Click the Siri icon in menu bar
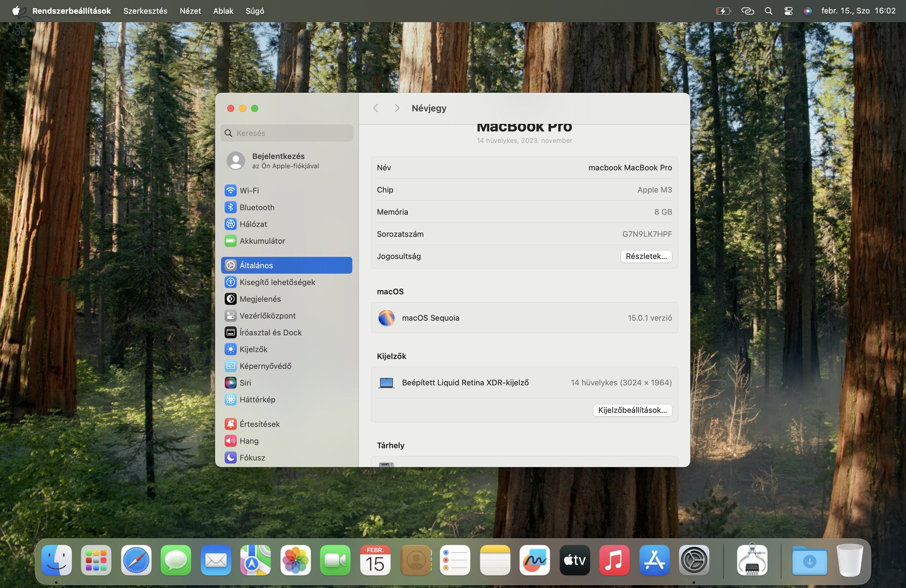This screenshot has height=588, width=906. coord(808,11)
